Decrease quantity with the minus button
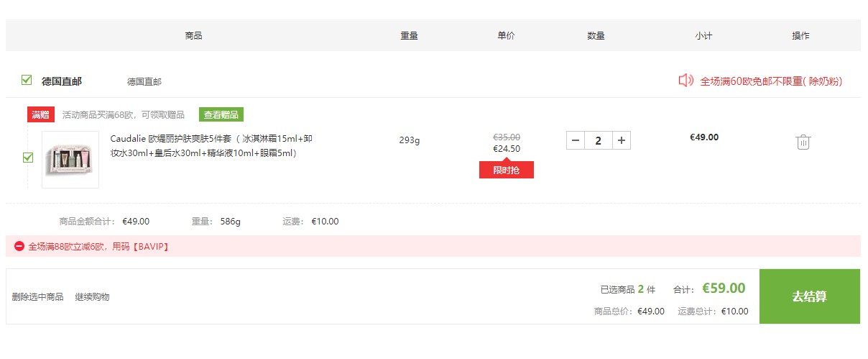The height and width of the screenshot is (359, 868). click(576, 140)
